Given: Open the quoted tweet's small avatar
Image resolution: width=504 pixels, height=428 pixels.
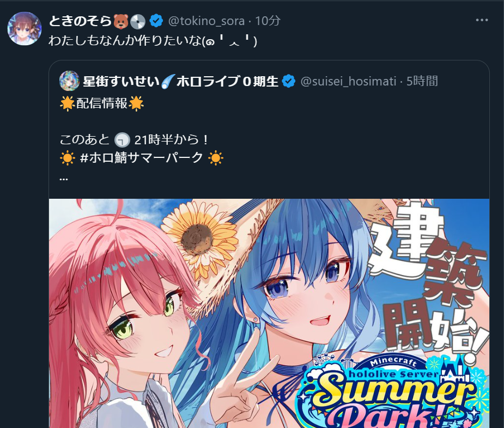Looking at the screenshot, I should click(x=69, y=81).
